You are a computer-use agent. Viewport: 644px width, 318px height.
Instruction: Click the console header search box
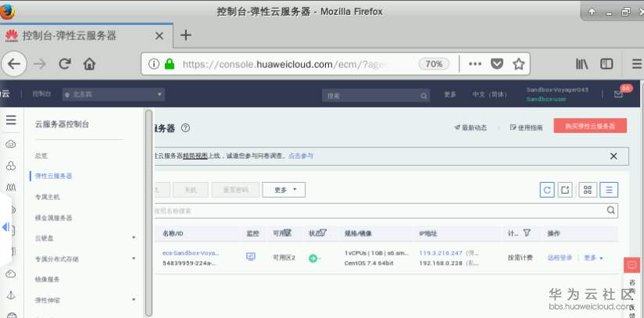point(376,96)
